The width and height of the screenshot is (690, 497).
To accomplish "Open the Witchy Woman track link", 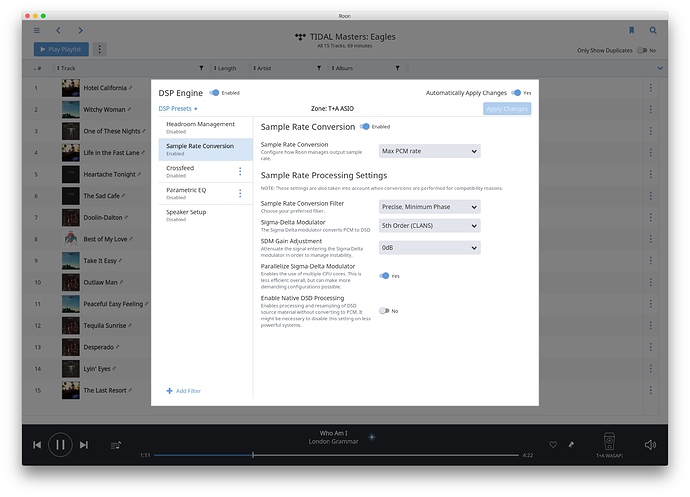I will click(104, 110).
